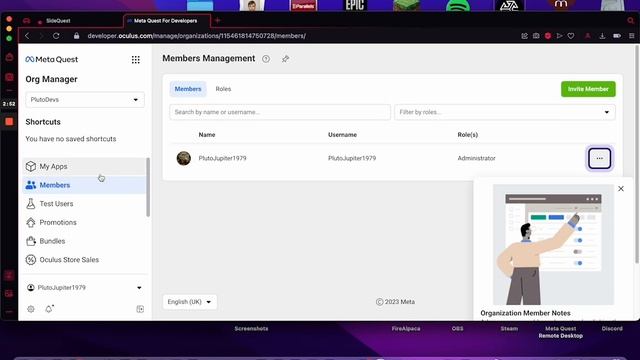Open Members in the sidebar
The image size is (640, 360).
tap(84, 185)
